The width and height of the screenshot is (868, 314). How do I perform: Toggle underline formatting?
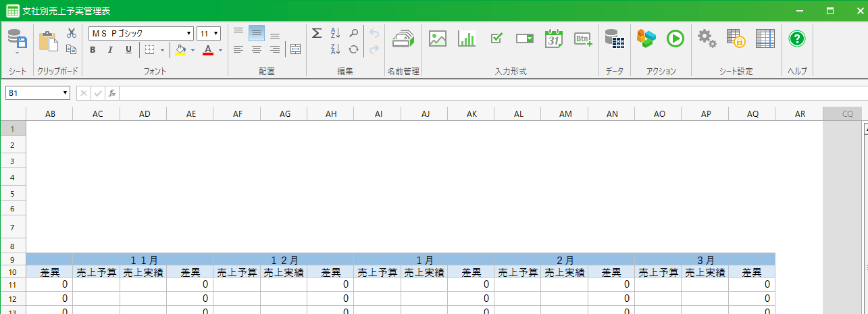(128, 50)
